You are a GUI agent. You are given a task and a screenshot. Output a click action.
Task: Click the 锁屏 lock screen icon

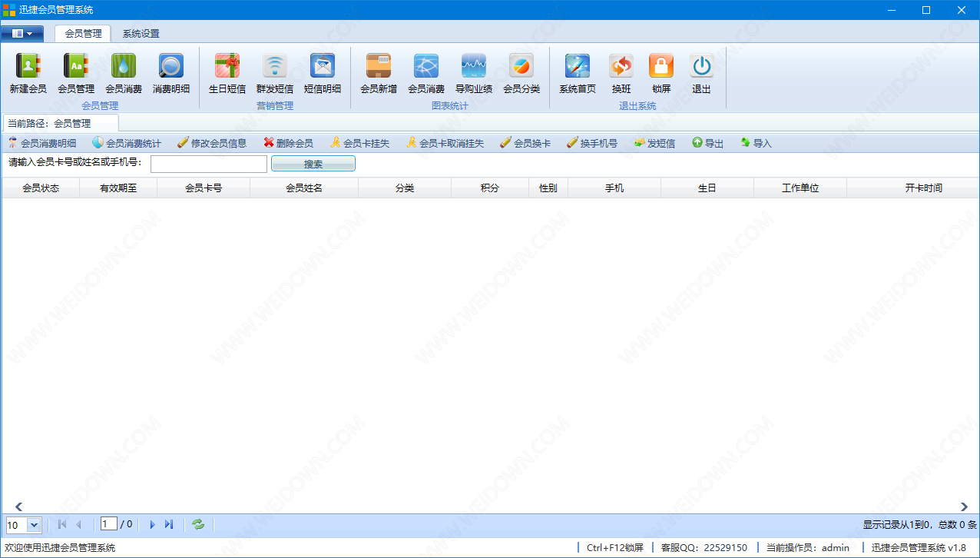661,74
